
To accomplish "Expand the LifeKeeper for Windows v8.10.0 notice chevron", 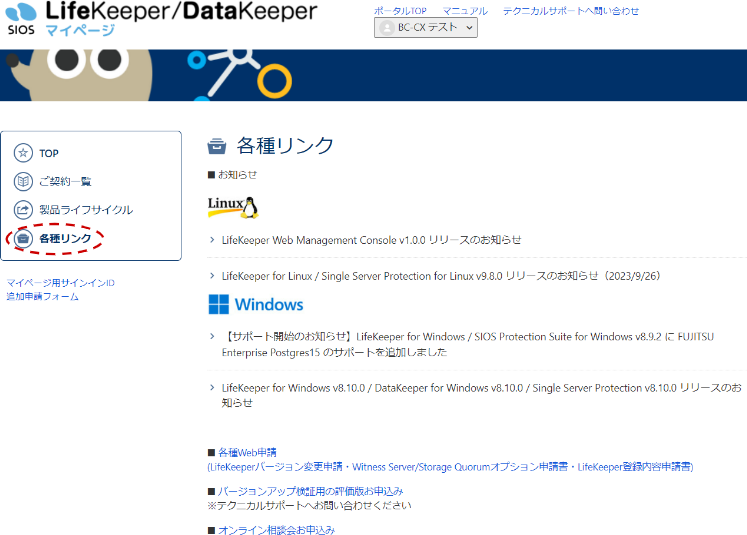I will [x=212, y=387].
